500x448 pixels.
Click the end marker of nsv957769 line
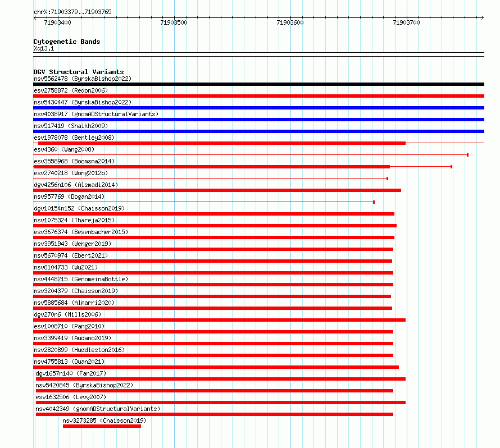[x=374, y=202]
